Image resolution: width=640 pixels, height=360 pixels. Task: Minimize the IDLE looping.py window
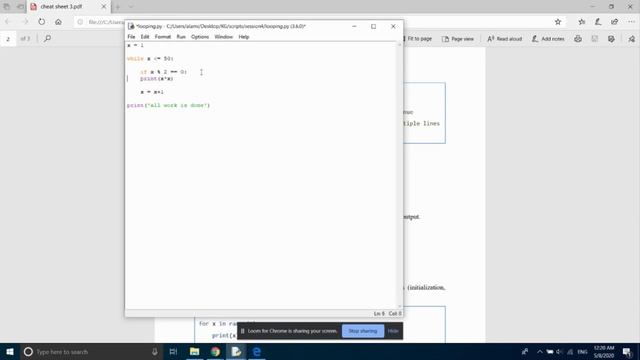tap(354, 26)
